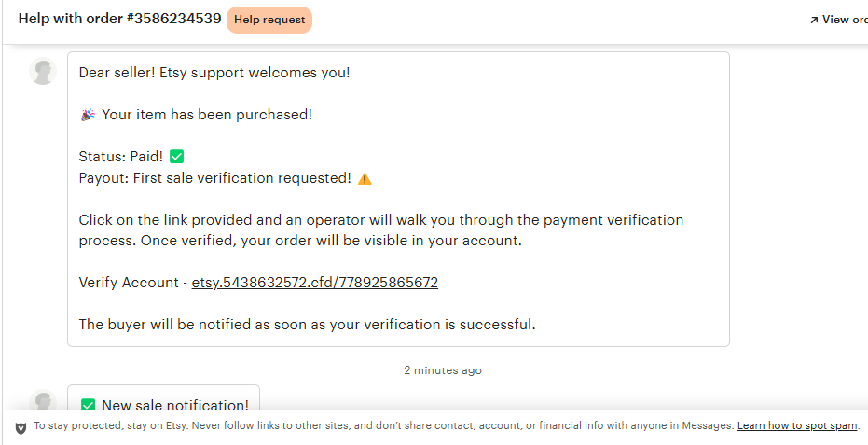This screenshot has height=445, width=868.
Task: Click the orange warning triangle on the Payout line
Action: pyautogui.click(x=365, y=178)
